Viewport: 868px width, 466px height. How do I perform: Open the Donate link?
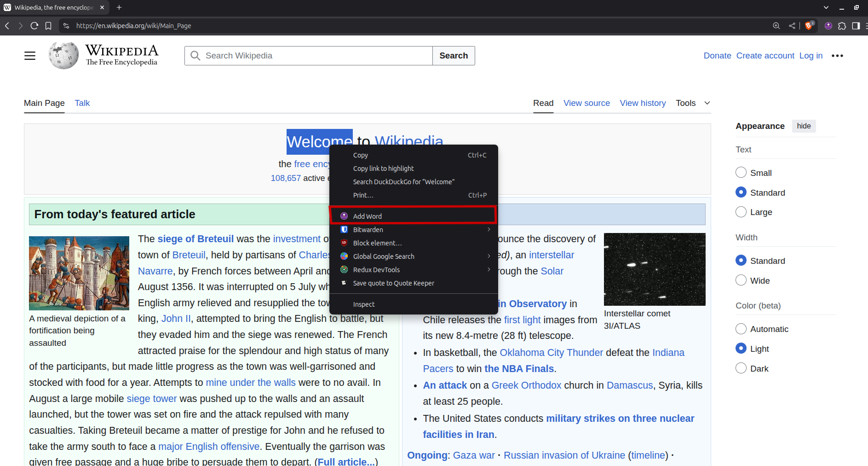pyautogui.click(x=717, y=56)
